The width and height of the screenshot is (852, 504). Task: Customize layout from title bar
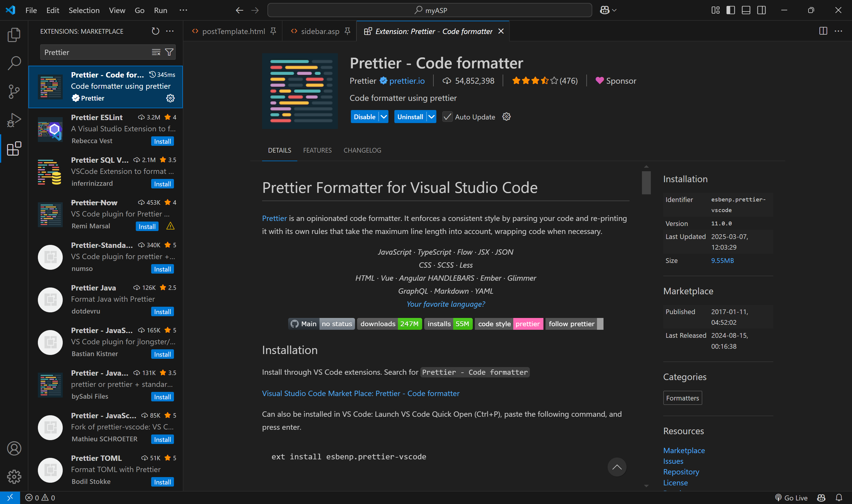tap(716, 10)
